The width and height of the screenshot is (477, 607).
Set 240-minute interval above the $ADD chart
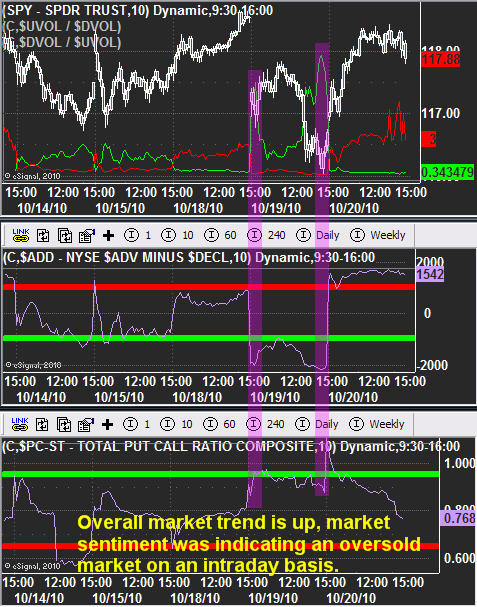[267, 235]
